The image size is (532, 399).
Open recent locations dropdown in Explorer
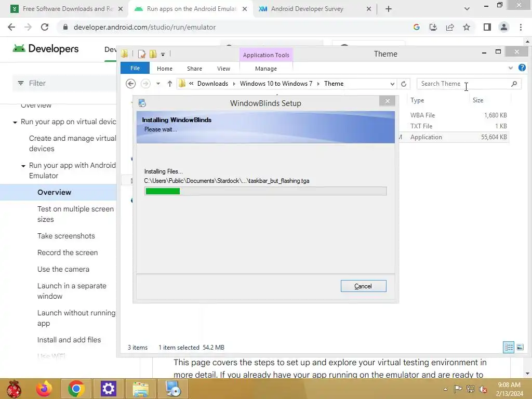(x=158, y=84)
